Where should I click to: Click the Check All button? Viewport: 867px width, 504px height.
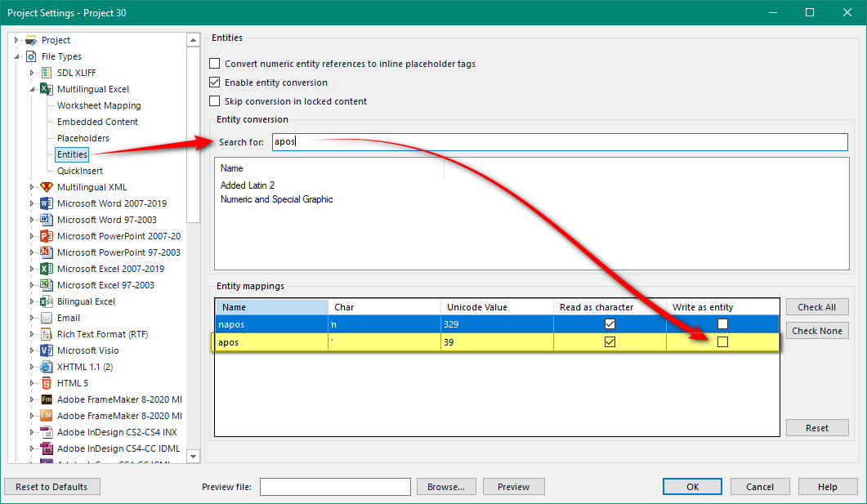[816, 307]
